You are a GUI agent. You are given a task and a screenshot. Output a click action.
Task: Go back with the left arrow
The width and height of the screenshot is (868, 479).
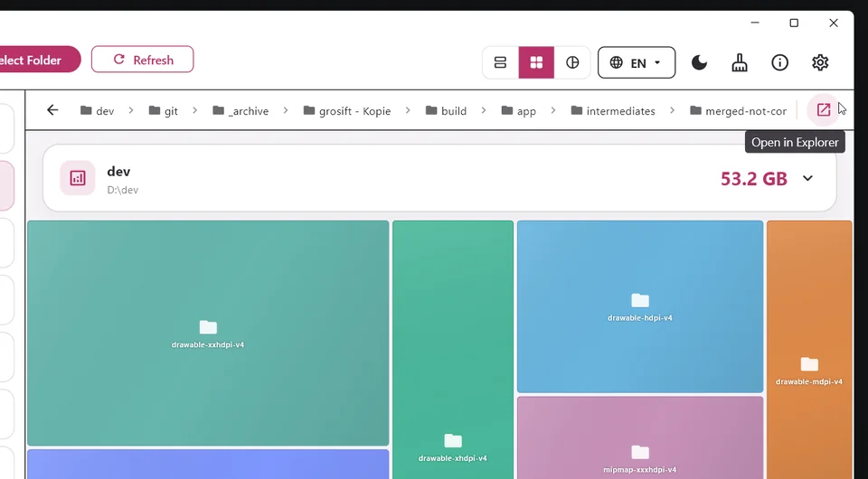[x=52, y=110]
